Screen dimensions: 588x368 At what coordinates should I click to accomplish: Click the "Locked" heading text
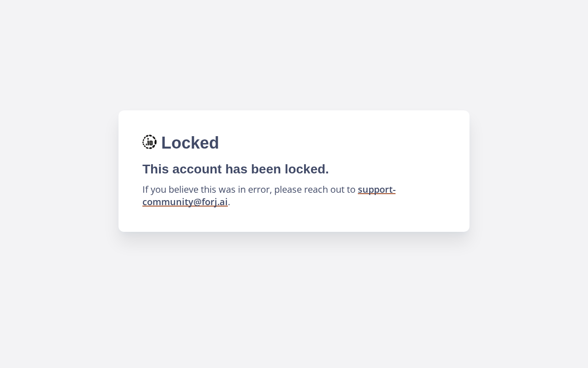[190, 143]
